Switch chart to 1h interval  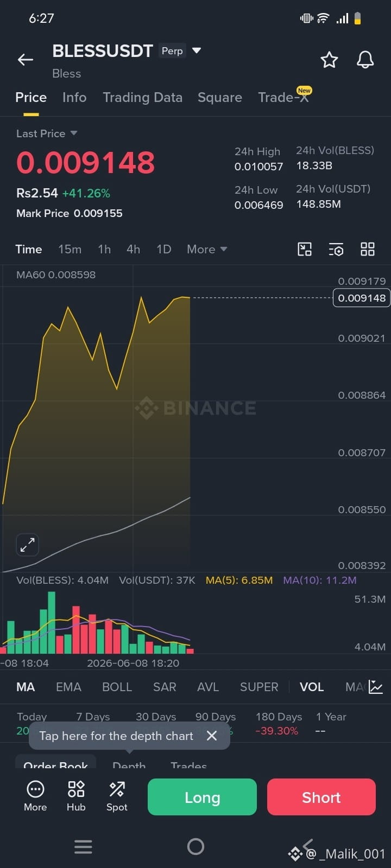click(x=104, y=249)
